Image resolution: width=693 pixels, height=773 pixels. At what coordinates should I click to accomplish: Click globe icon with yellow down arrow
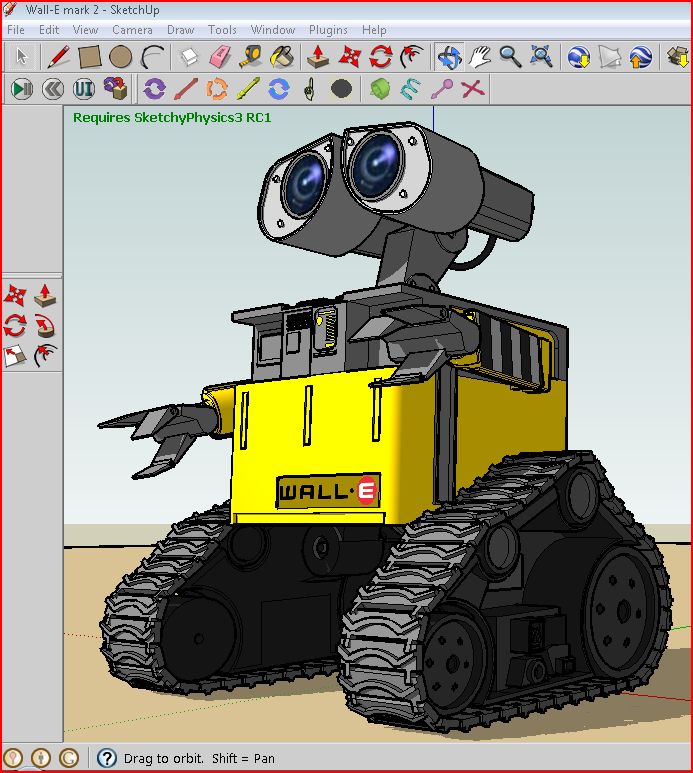coord(579,56)
